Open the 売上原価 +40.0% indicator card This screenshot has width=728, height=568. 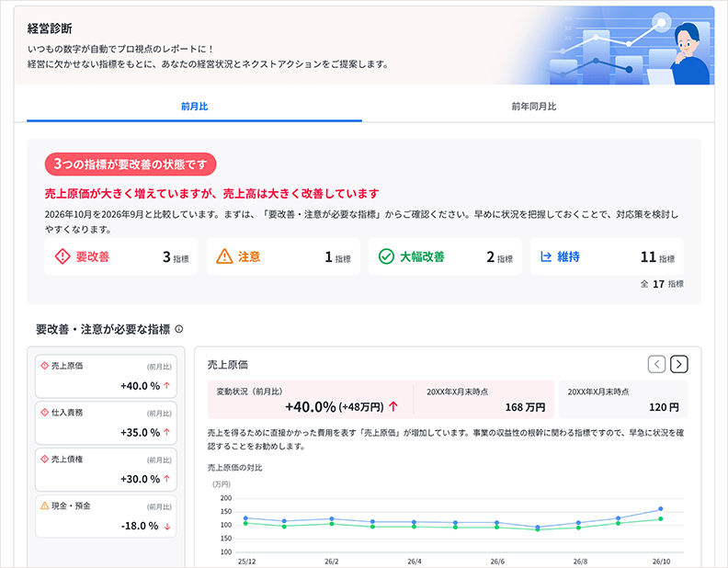[x=106, y=376]
